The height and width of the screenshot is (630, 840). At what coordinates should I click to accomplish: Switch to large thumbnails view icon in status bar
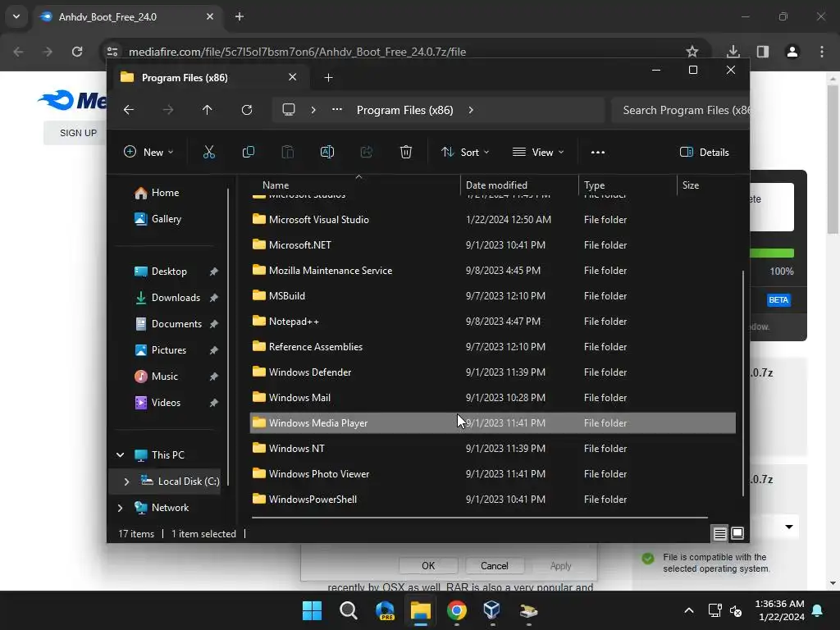point(737,533)
